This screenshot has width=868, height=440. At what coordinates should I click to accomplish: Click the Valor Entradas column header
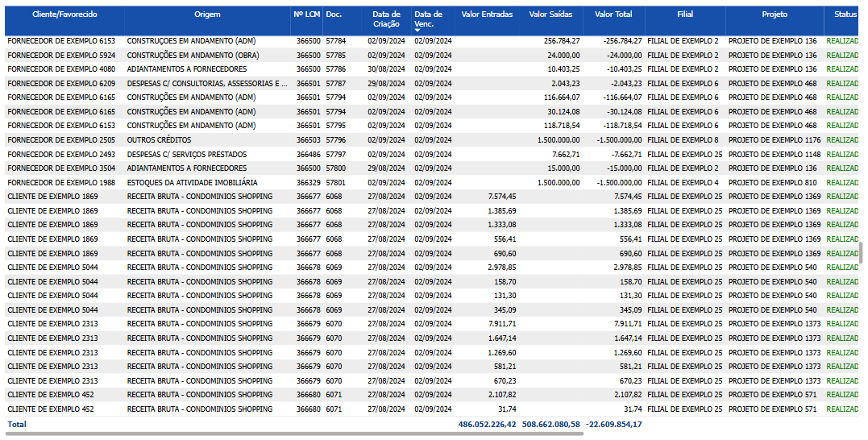click(487, 15)
